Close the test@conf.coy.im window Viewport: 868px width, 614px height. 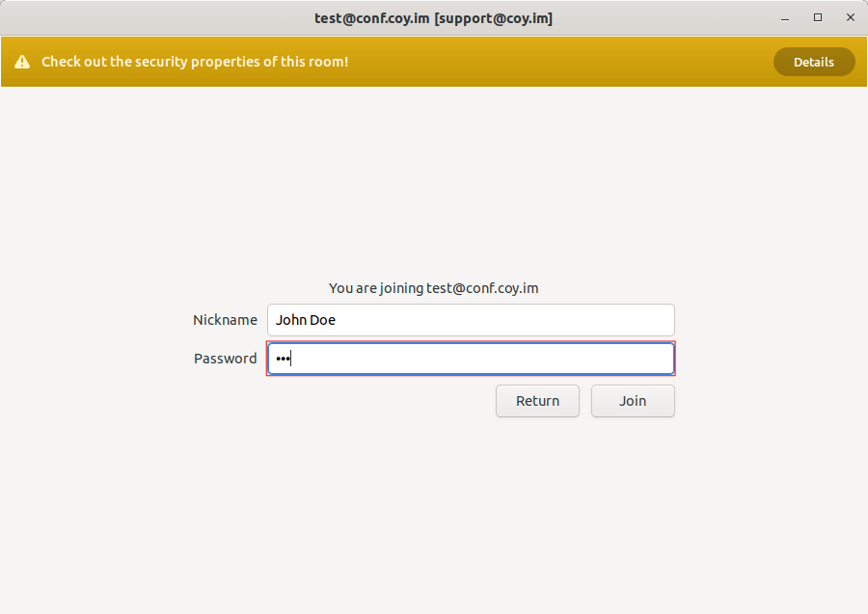click(850, 17)
